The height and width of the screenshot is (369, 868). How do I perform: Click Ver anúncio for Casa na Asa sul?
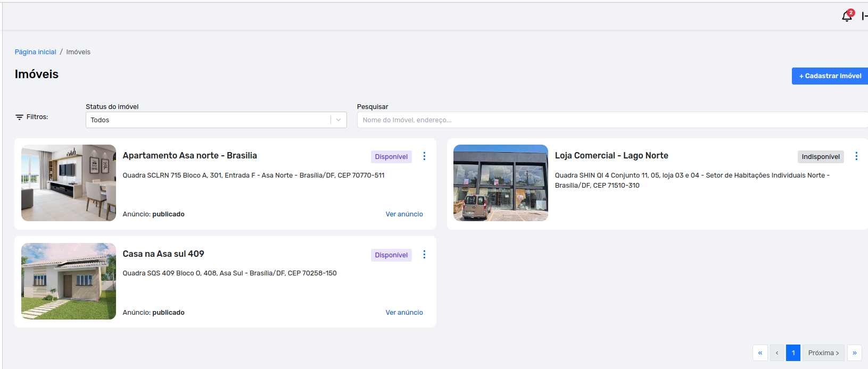(x=404, y=313)
